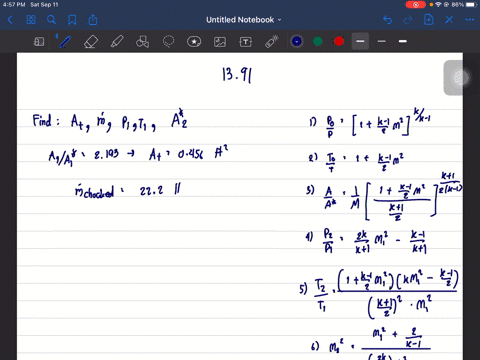Select the Laser pointer tool
The height and width of the screenshot is (360, 480).
tap(272, 42)
